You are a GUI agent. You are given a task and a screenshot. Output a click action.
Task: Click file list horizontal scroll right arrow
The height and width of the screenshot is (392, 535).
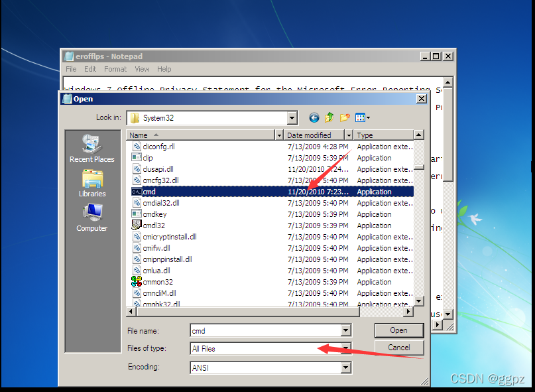coord(408,312)
